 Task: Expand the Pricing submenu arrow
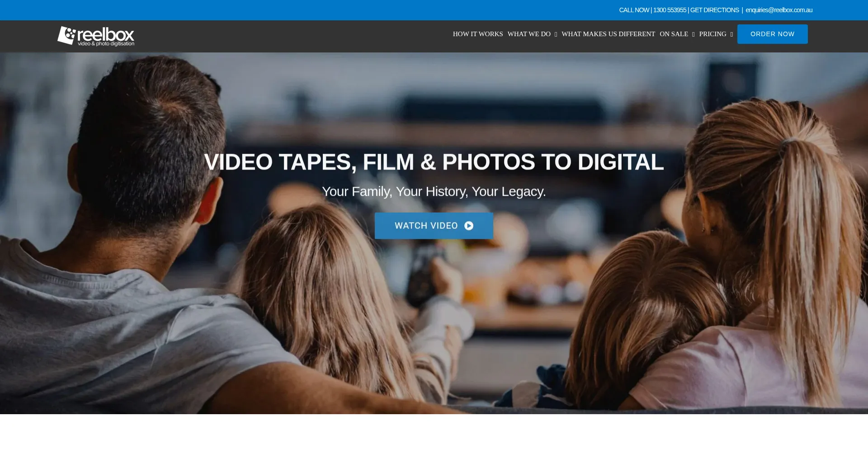click(731, 34)
